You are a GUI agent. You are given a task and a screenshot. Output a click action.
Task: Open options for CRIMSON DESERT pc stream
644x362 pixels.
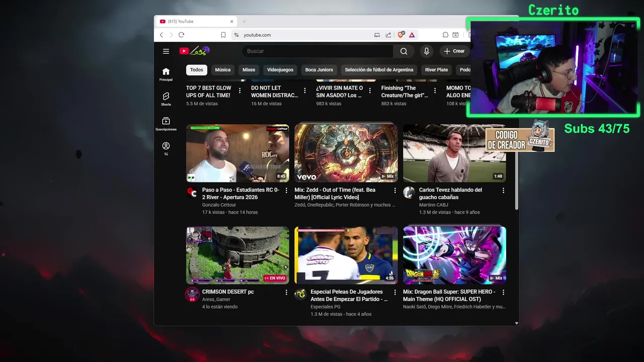pyautogui.click(x=286, y=292)
